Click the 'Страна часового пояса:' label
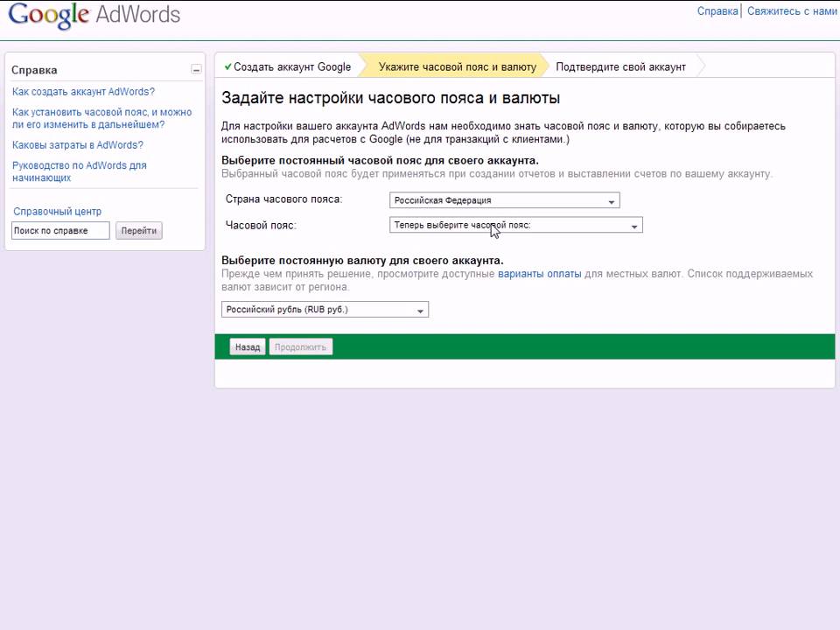 [283, 199]
